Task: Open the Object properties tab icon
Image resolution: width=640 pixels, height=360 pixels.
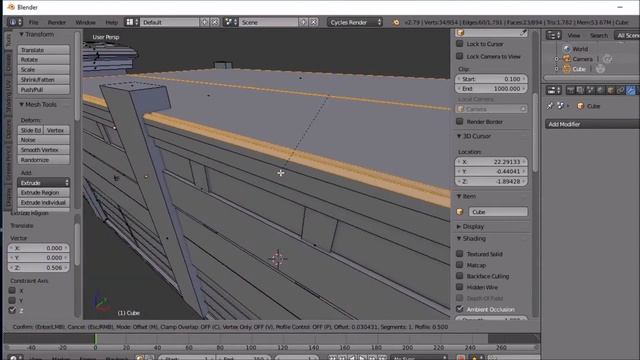Action: [610, 90]
